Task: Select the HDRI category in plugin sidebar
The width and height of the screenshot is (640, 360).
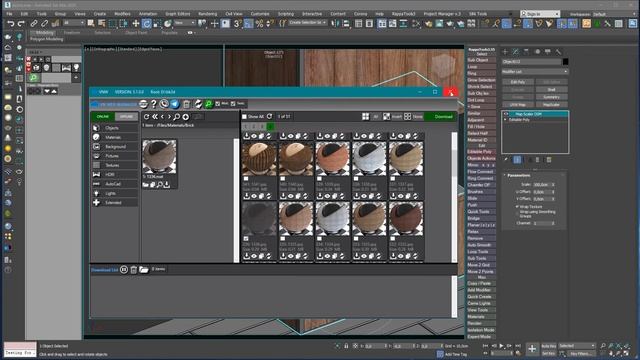Action: (x=115, y=174)
